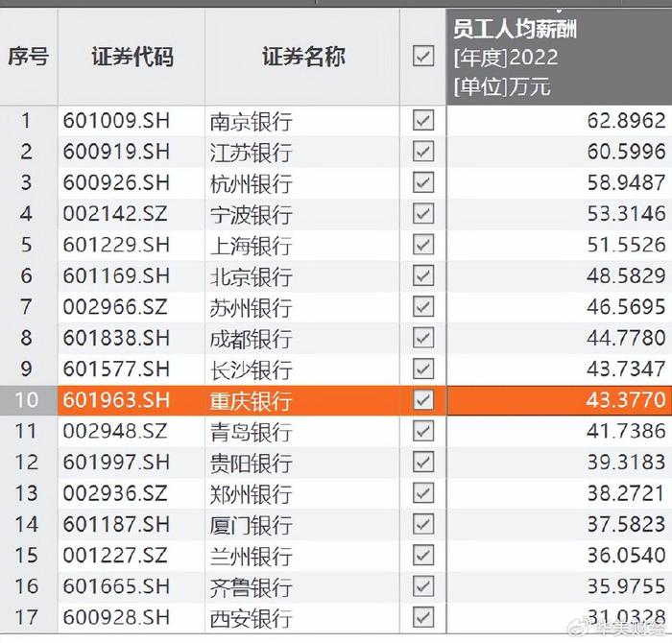
Task: Toggle the checkbox in 青岛银行 row
Action: [423, 431]
